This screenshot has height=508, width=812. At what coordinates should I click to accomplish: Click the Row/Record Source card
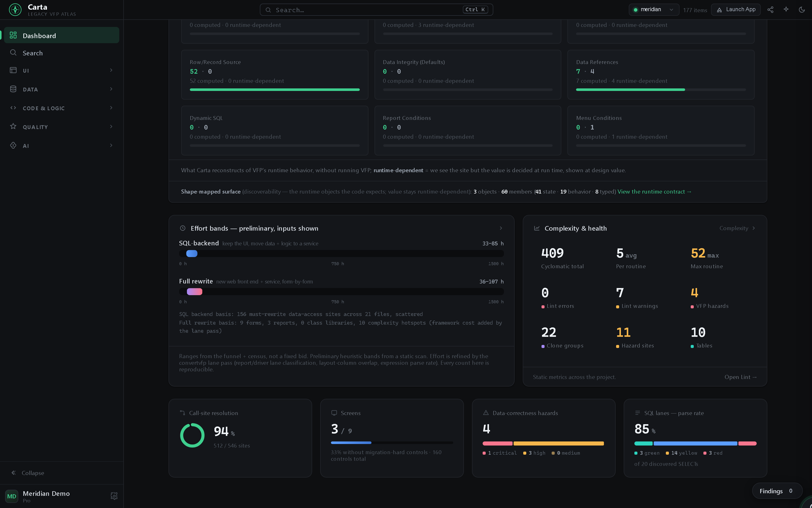point(275,75)
